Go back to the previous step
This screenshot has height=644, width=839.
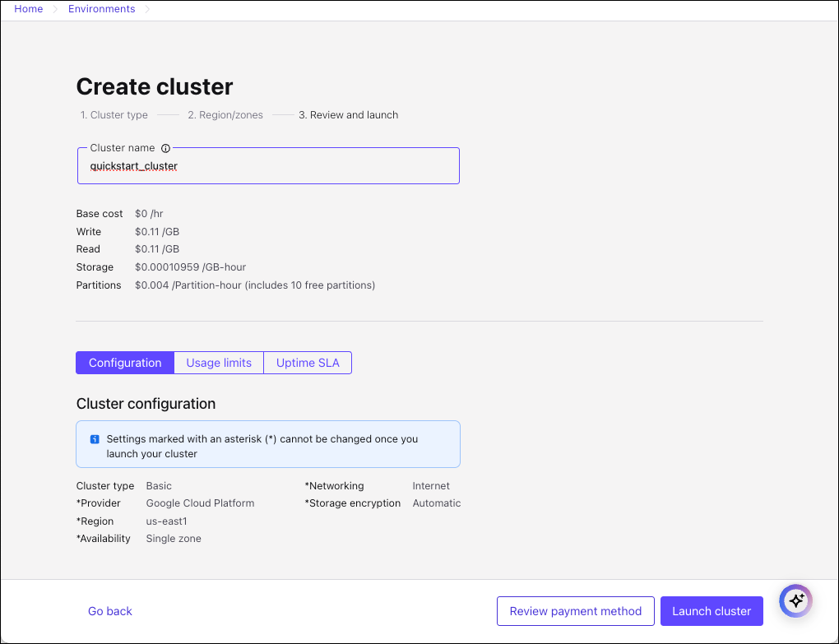point(110,611)
